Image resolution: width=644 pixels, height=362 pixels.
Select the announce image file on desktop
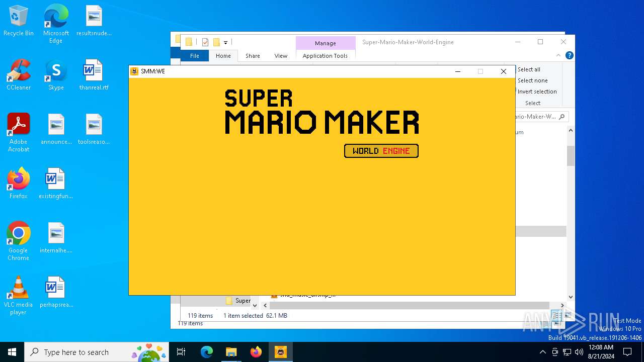pyautogui.click(x=56, y=130)
